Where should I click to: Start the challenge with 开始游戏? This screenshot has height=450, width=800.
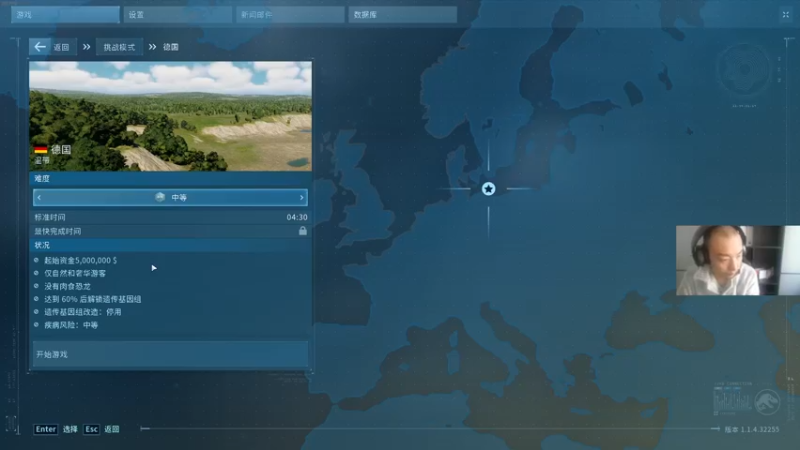click(x=170, y=354)
